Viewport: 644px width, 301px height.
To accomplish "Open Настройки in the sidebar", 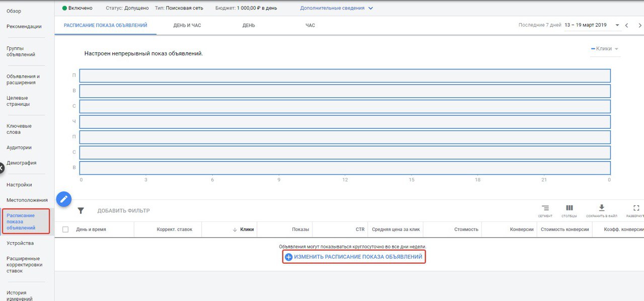I will point(19,185).
